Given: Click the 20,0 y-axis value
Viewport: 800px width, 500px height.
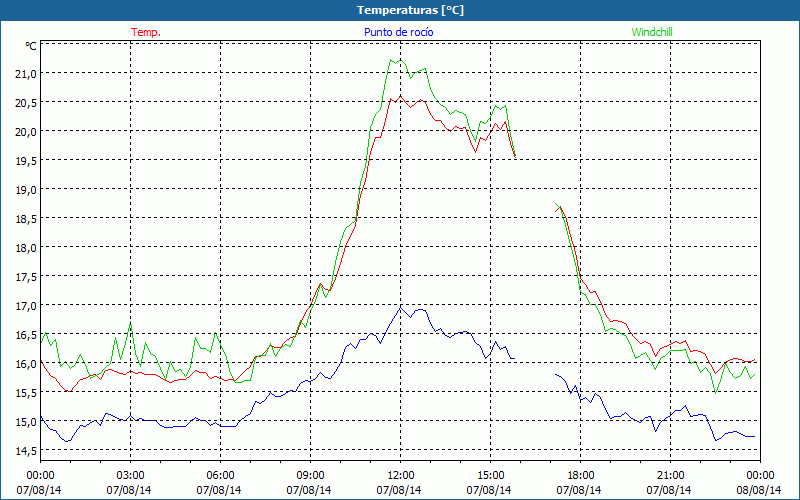Looking at the screenshot, I should (26, 132).
